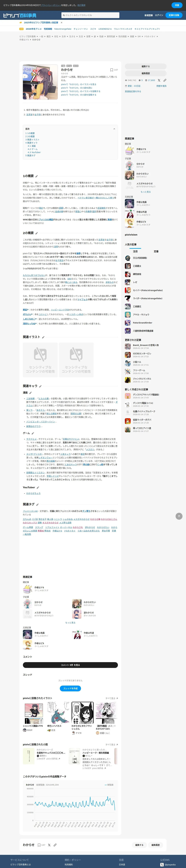Select the 定番 tab in popular articles
This screenshot has width=186, height=868.
click(156, 251)
